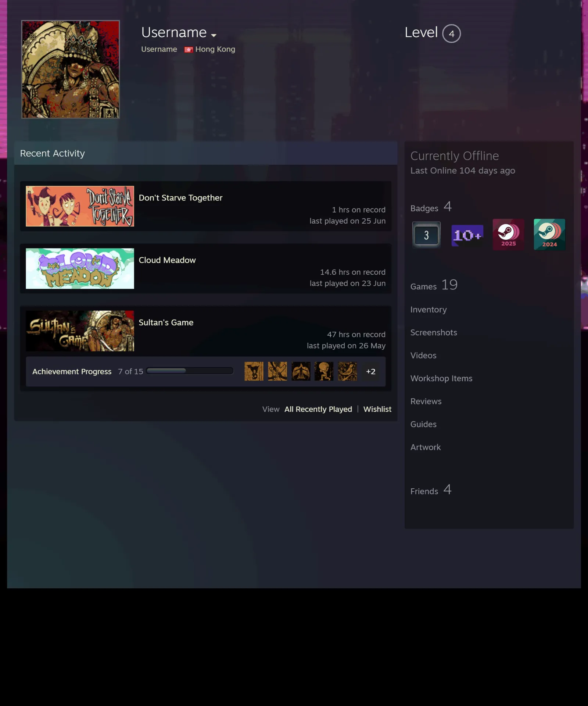Open the Sultan's Game banner image

tap(80, 331)
